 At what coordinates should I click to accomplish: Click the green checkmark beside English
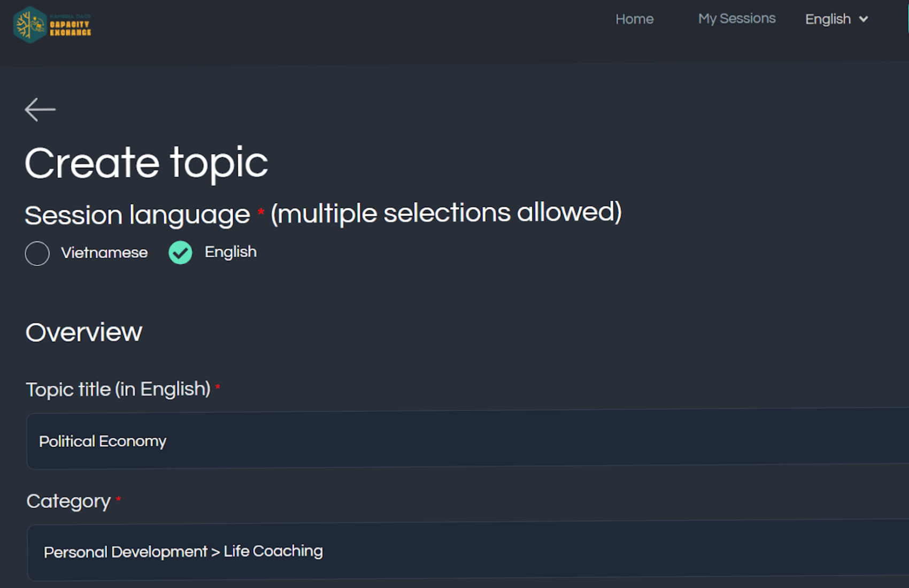pos(180,253)
